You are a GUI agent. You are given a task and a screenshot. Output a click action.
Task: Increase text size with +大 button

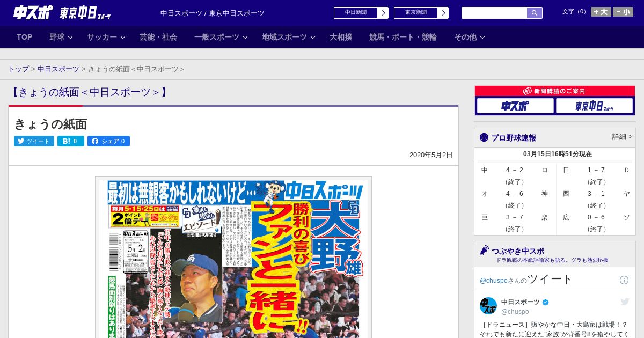click(x=601, y=12)
